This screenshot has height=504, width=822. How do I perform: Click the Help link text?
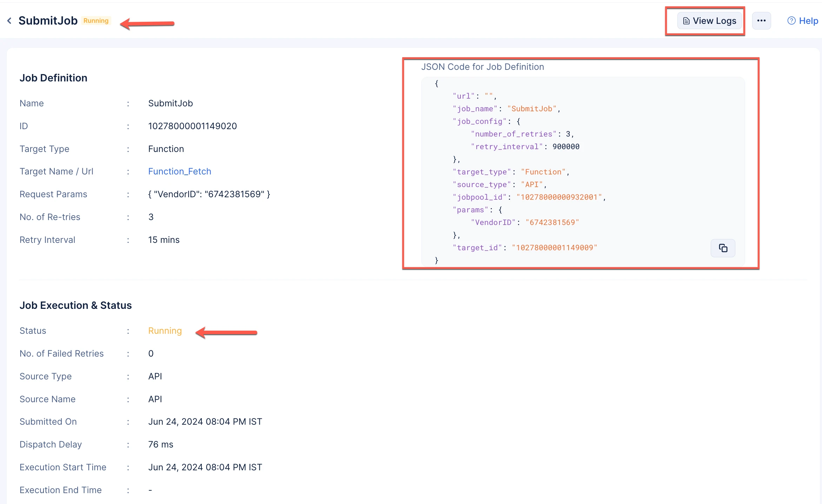(x=809, y=21)
